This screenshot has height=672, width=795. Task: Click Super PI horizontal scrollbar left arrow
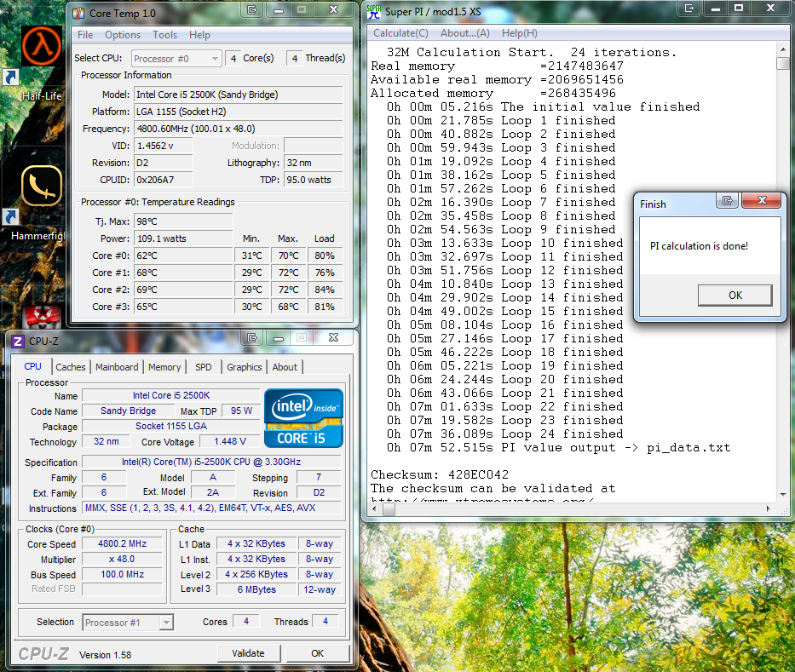pos(375,508)
